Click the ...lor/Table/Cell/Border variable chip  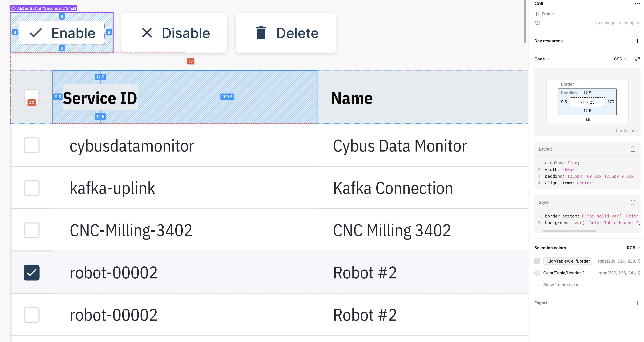pos(567,261)
